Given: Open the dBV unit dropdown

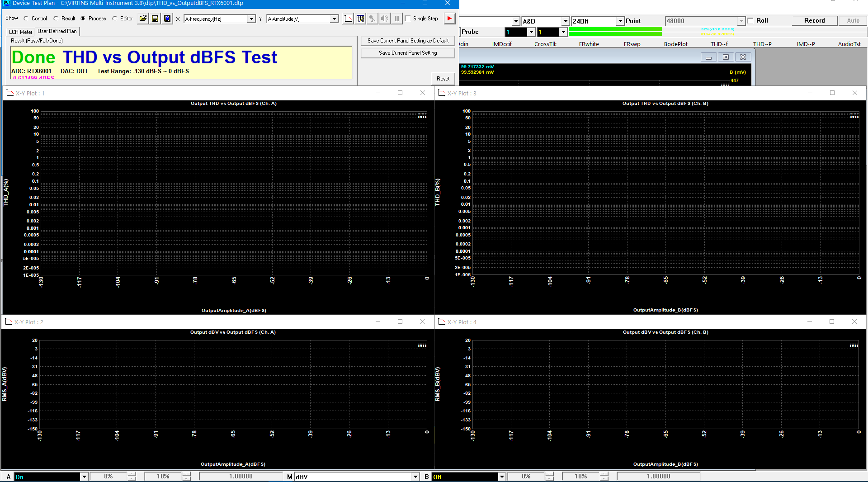Looking at the screenshot, I should (415, 477).
